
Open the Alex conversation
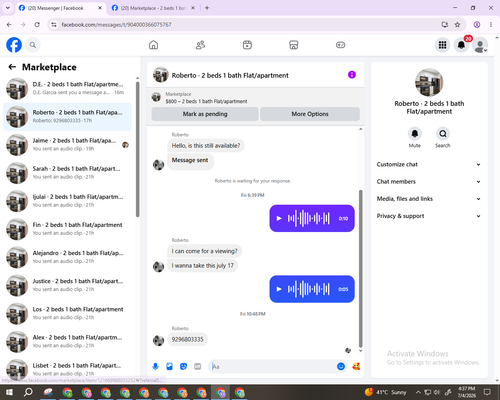pos(68,341)
